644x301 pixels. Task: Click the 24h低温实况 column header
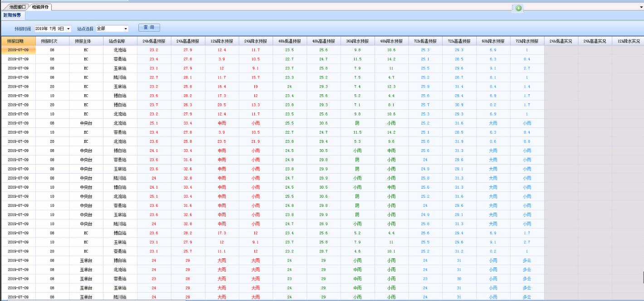pos(561,41)
